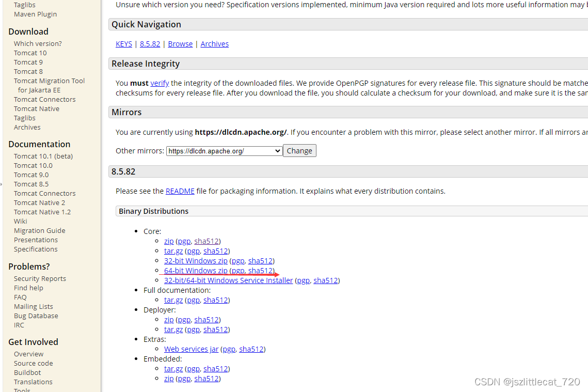Image resolution: width=588 pixels, height=392 pixels.
Task: Open the Other mirrors dropdown
Action: click(224, 151)
